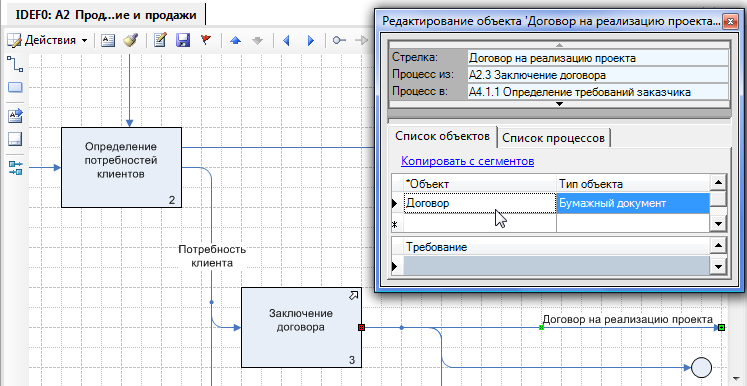Open the IDEF0: A2 diagram tab
Screen dimensions: 747x386
pyautogui.click(x=106, y=15)
